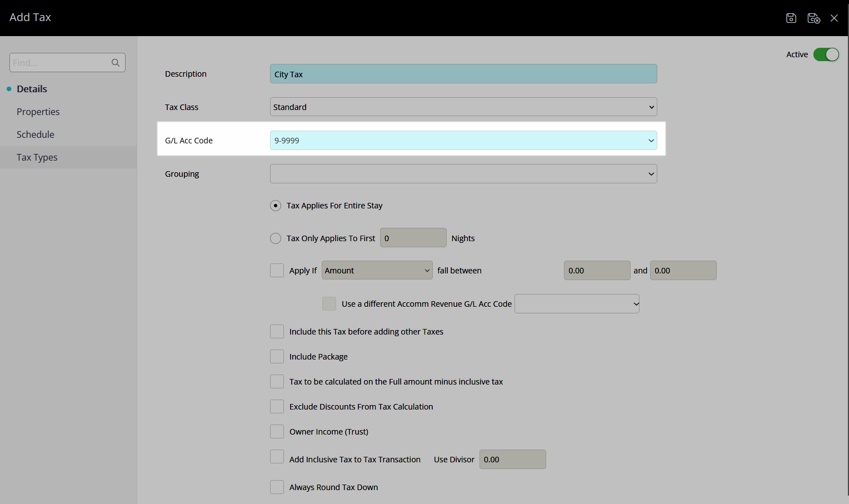The width and height of the screenshot is (849, 504).
Task: Select Tax Only Applies To First radio
Action: 276,238
